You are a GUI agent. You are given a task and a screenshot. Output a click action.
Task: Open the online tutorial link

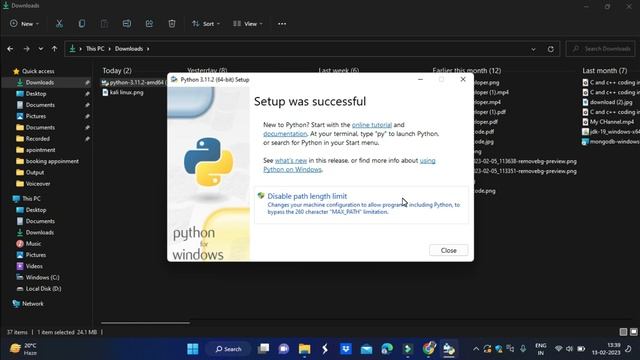pos(372,125)
